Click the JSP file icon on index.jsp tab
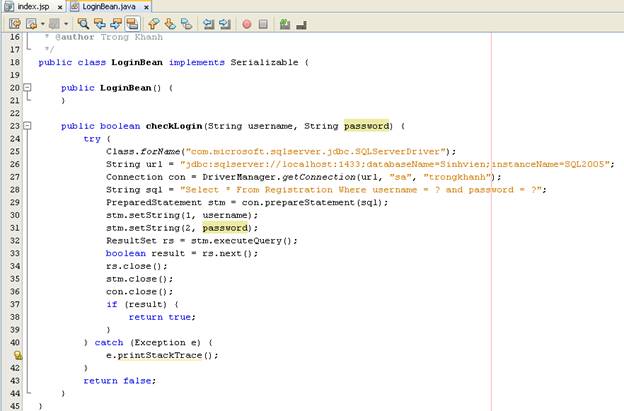The image size is (624, 411). [x=9, y=6]
